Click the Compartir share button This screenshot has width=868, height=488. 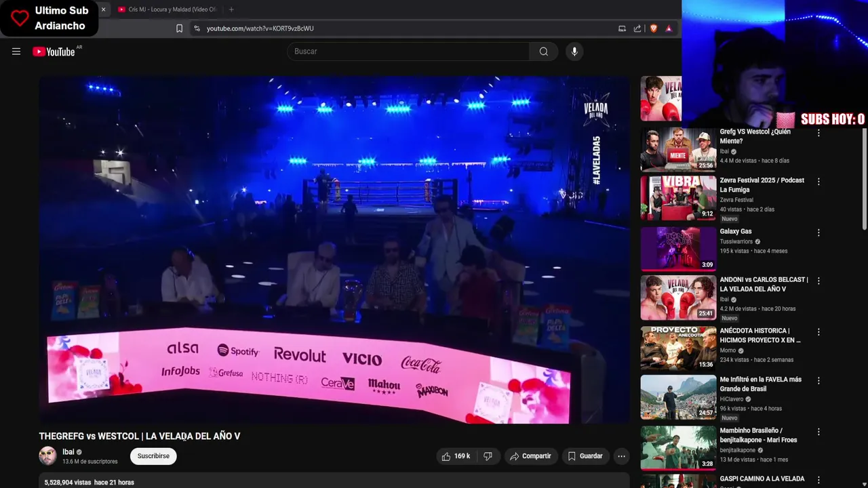click(x=530, y=456)
